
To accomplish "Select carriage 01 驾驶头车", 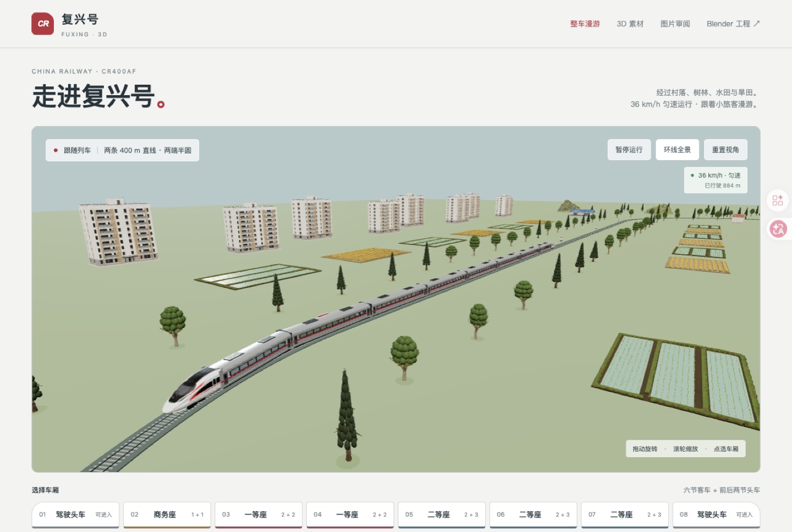I will (75, 515).
